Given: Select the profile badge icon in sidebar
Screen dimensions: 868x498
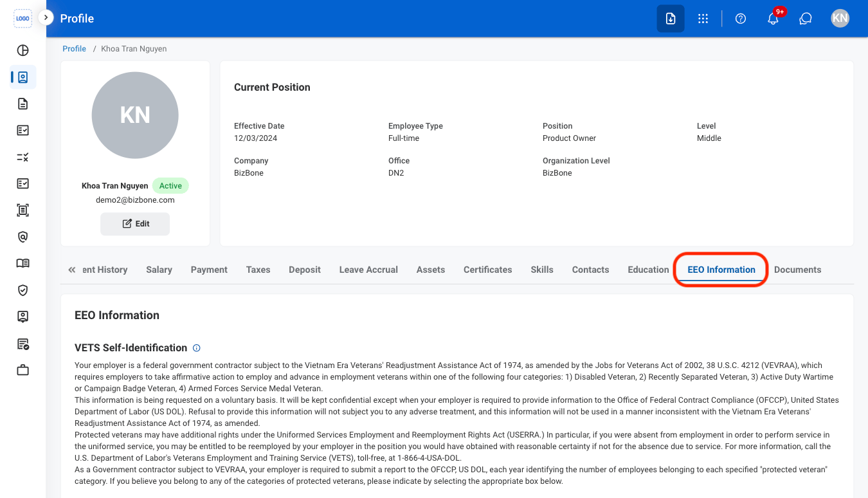Looking at the screenshot, I should click(x=23, y=77).
